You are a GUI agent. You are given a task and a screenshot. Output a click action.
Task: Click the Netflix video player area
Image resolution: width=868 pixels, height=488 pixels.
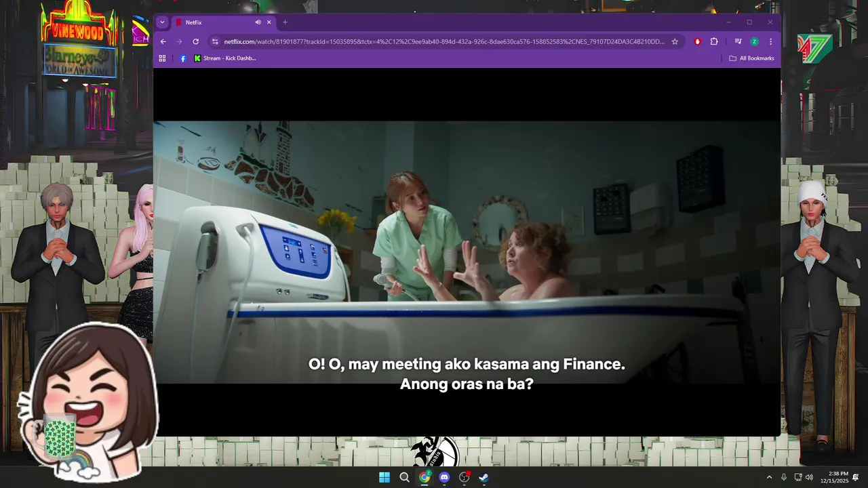click(467, 252)
